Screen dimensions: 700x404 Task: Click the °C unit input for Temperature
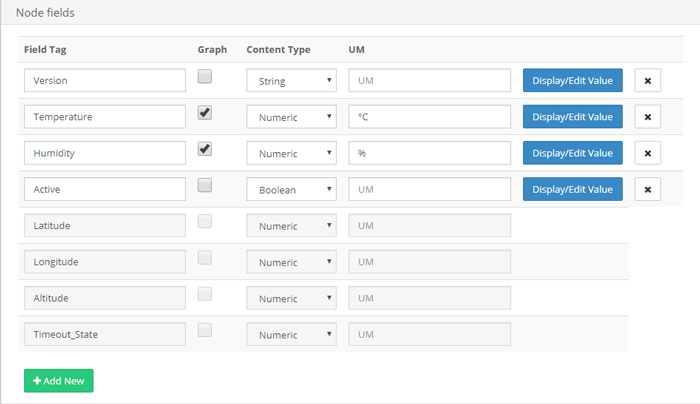[429, 117]
